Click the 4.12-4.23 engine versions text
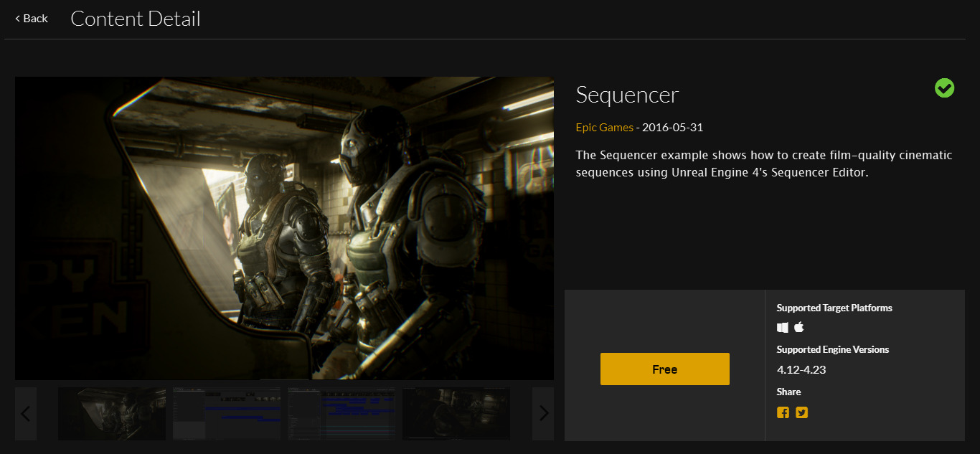This screenshot has width=980, height=454. pyautogui.click(x=801, y=369)
